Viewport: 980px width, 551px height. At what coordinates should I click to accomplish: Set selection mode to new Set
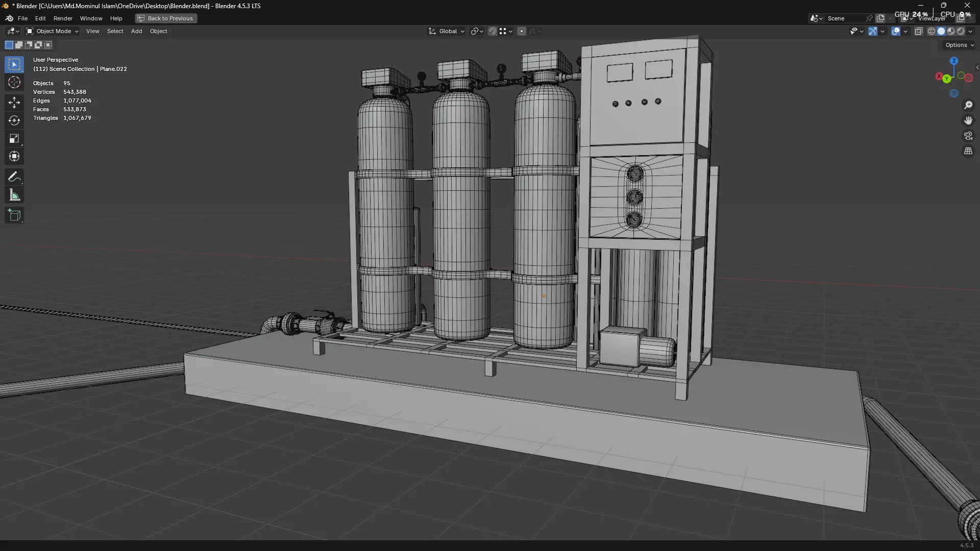(9, 45)
